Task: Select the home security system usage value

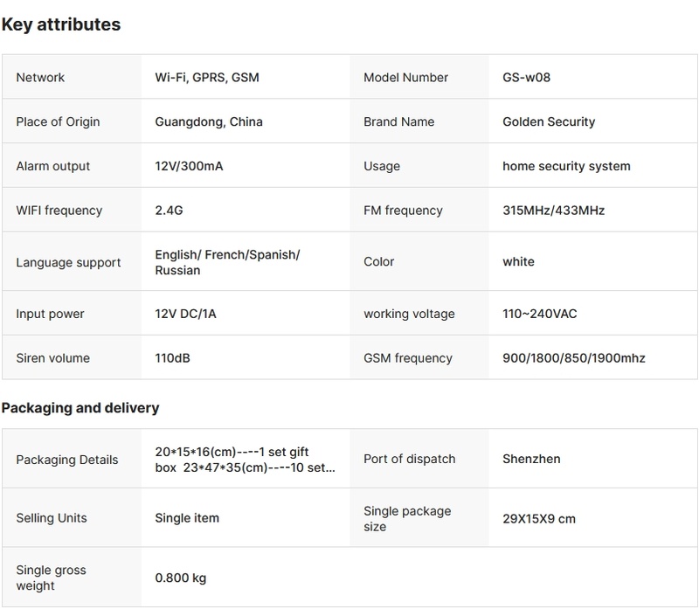Action: [566, 166]
